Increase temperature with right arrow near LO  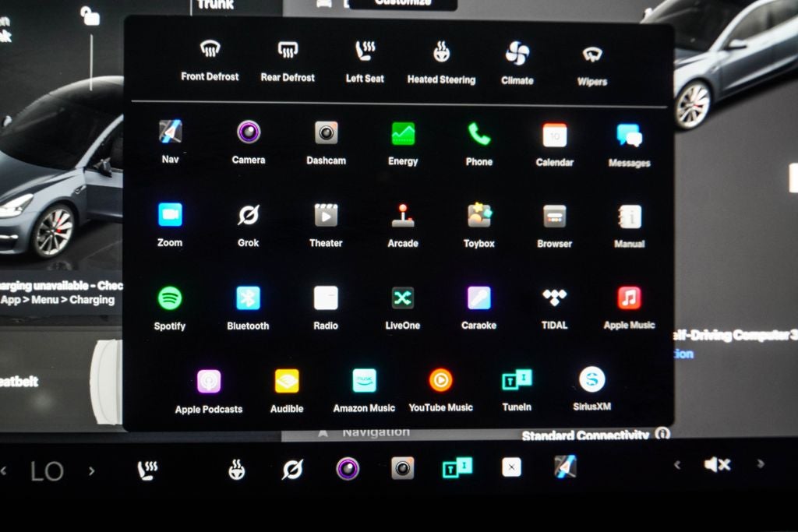point(91,470)
